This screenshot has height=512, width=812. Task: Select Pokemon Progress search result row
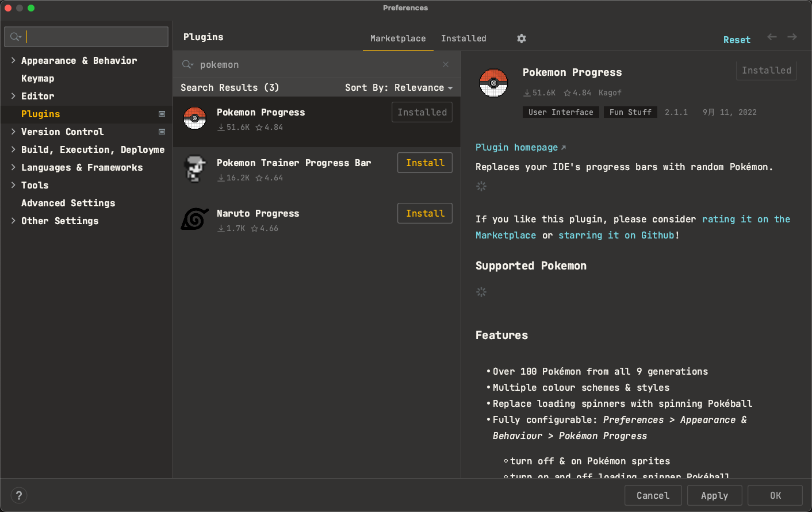pos(317,122)
